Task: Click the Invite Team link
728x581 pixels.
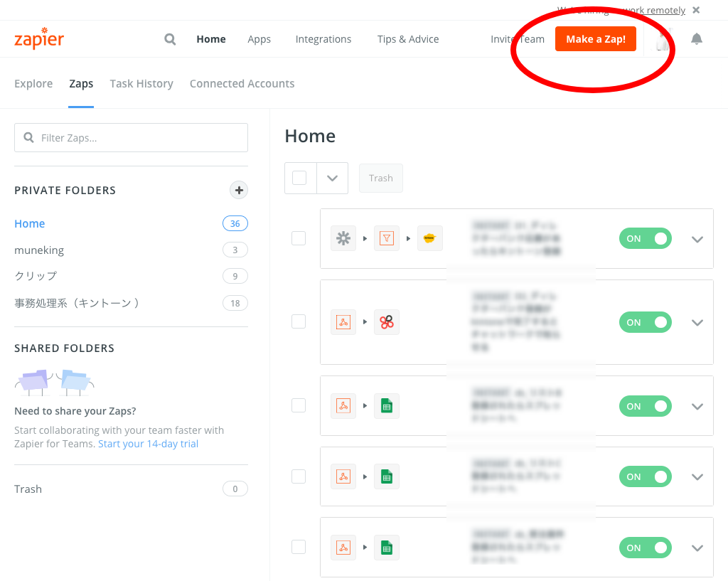Action: pos(518,39)
